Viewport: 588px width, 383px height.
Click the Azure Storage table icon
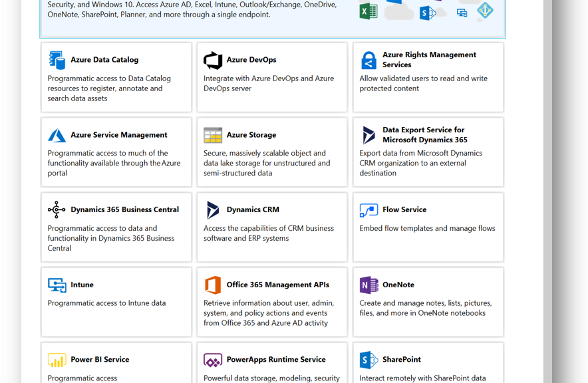[213, 135]
